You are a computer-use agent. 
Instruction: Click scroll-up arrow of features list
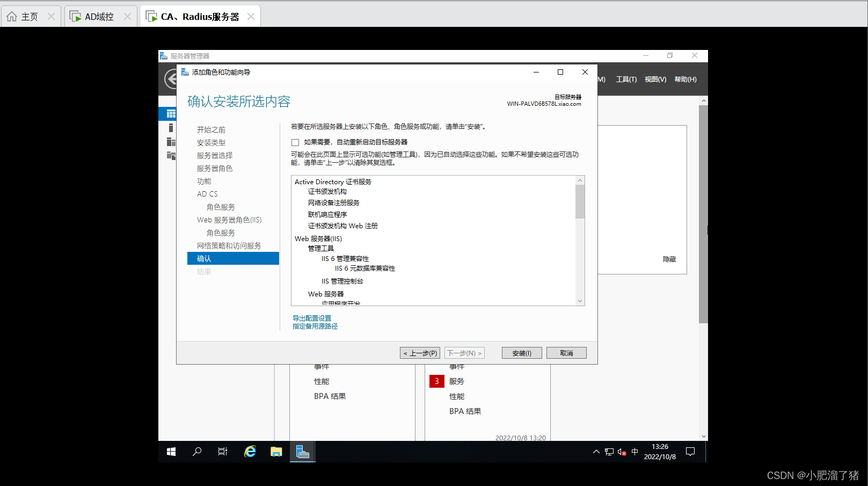coord(580,180)
